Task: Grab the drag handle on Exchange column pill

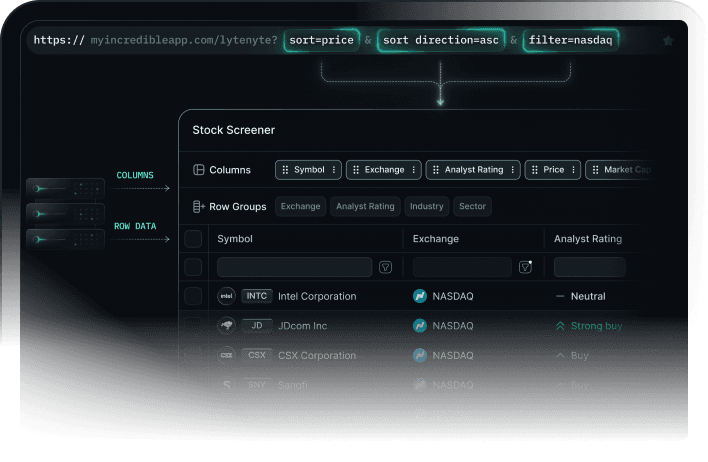Action: (x=356, y=170)
